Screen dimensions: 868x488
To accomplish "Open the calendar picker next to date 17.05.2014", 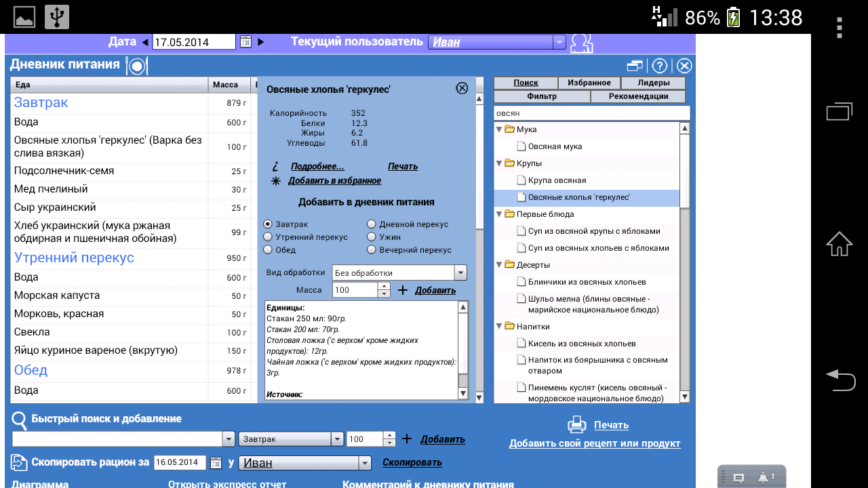I will [x=245, y=42].
